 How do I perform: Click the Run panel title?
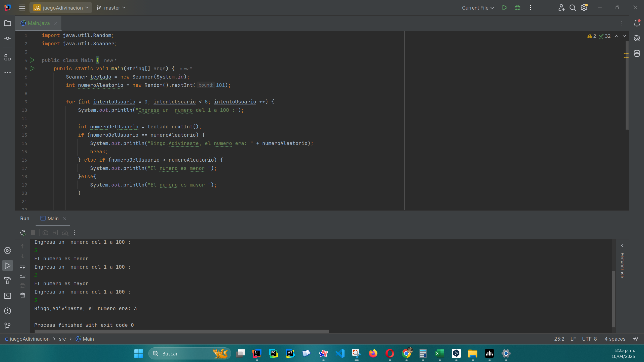[x=25, y=219]
